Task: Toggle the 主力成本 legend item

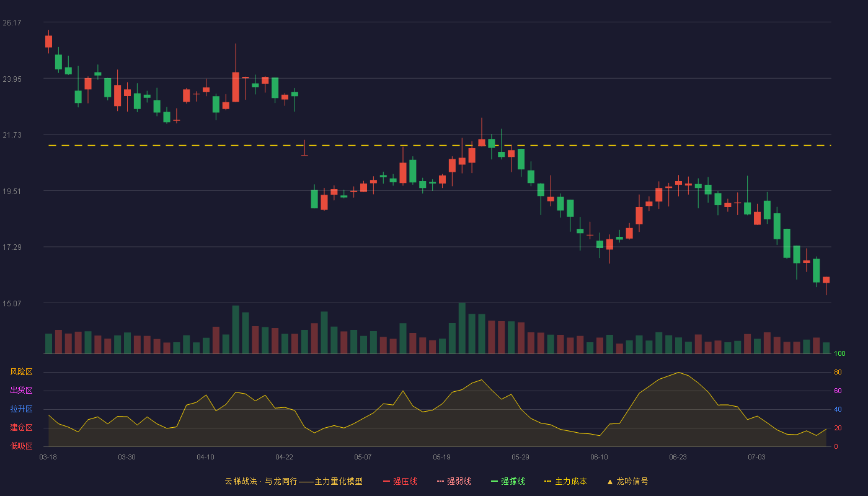Action: click(x=565, y=481)
